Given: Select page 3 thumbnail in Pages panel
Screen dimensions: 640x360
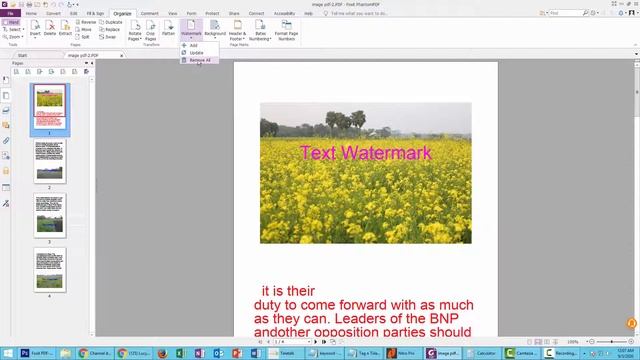Looking at the screenshot, I should (x=50, y=215).
